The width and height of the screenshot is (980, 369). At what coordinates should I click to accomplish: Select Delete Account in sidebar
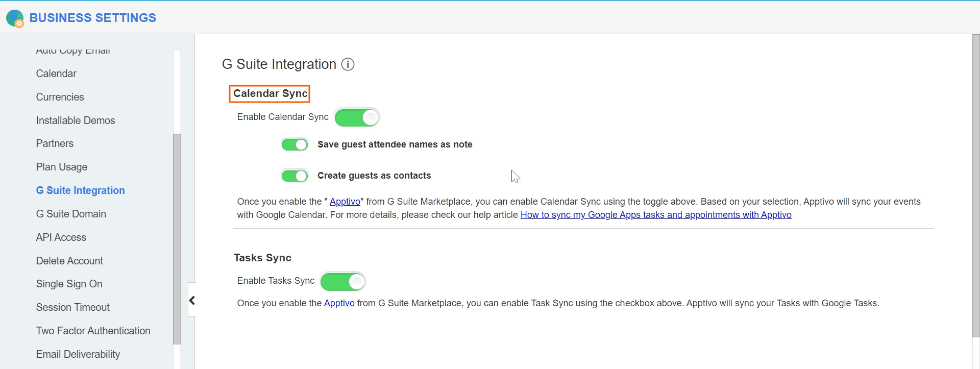tap(69, 261)
